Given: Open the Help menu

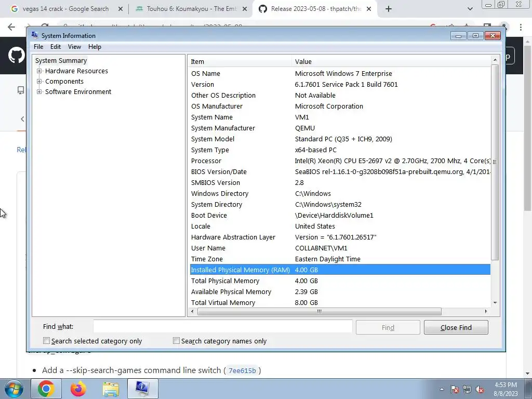Looking at the screenshot, I should (x=95, y=47).
